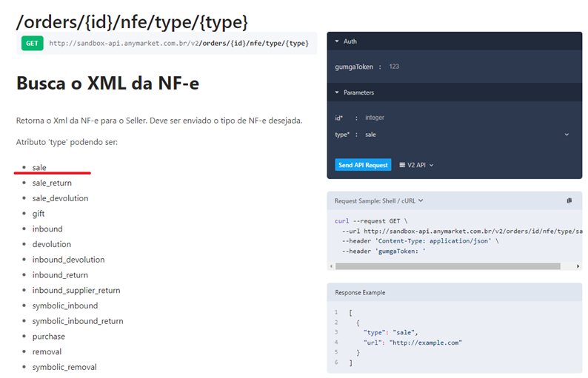Screen dimensions: 588x378
Task: Click the gumgaToken value field
Action: tap(394, 67)
